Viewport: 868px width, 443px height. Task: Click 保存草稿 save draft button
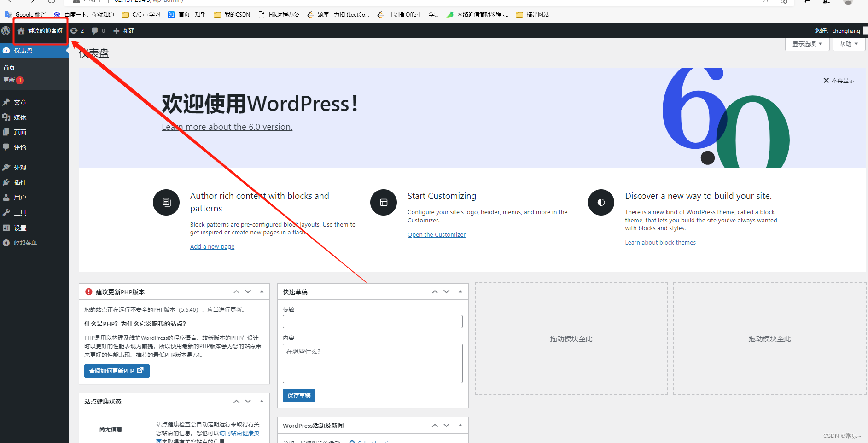299,395
